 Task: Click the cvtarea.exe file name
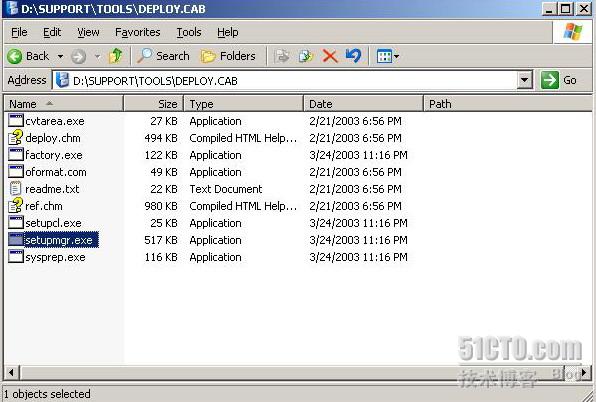(55, 121)
